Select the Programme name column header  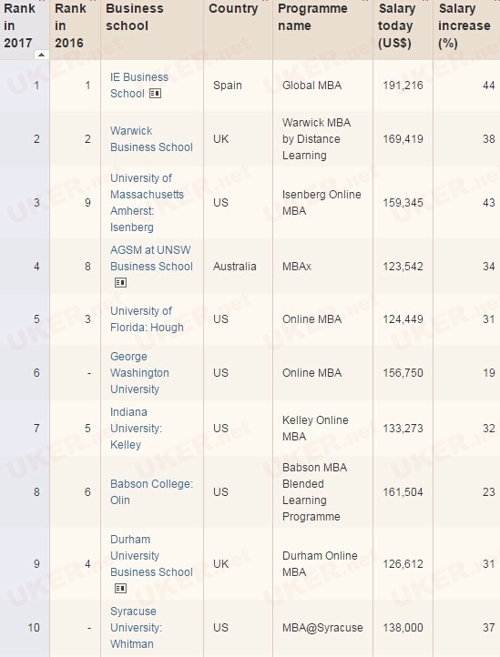pyautogui.click(x=313, y=17)
